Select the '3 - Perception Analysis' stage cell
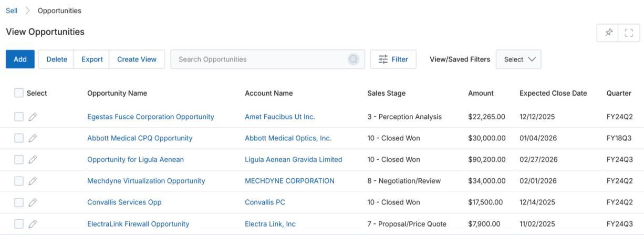 click(x=404, y=117)
